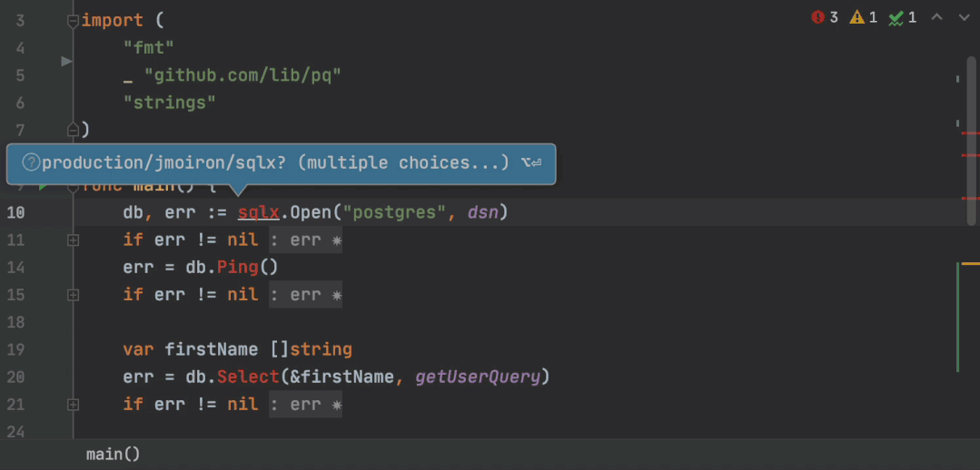Click the getUserQuery argument
Image resolution: width=980 pixels, height=470 pixels.
click(x=478, y=377)
